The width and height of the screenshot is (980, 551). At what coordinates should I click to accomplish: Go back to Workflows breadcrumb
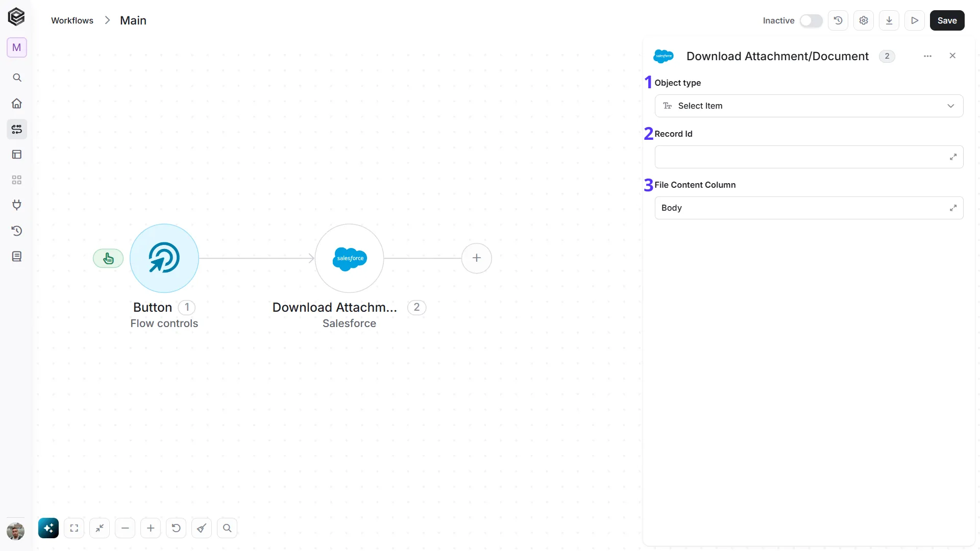[72, 20]
